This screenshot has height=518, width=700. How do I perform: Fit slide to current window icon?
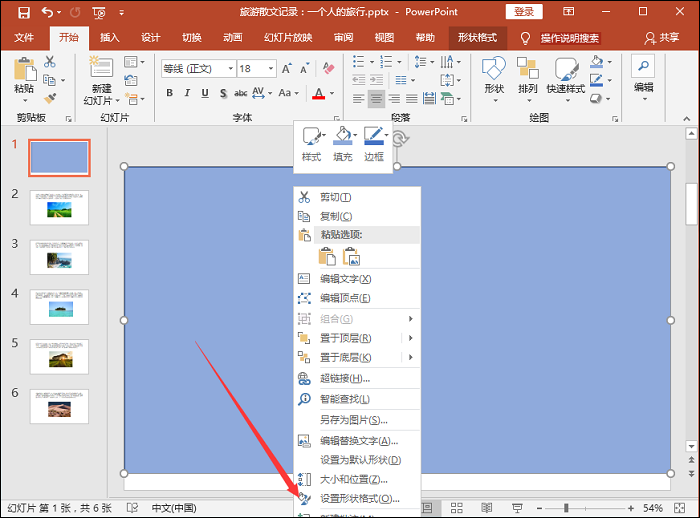pos(679,508)
